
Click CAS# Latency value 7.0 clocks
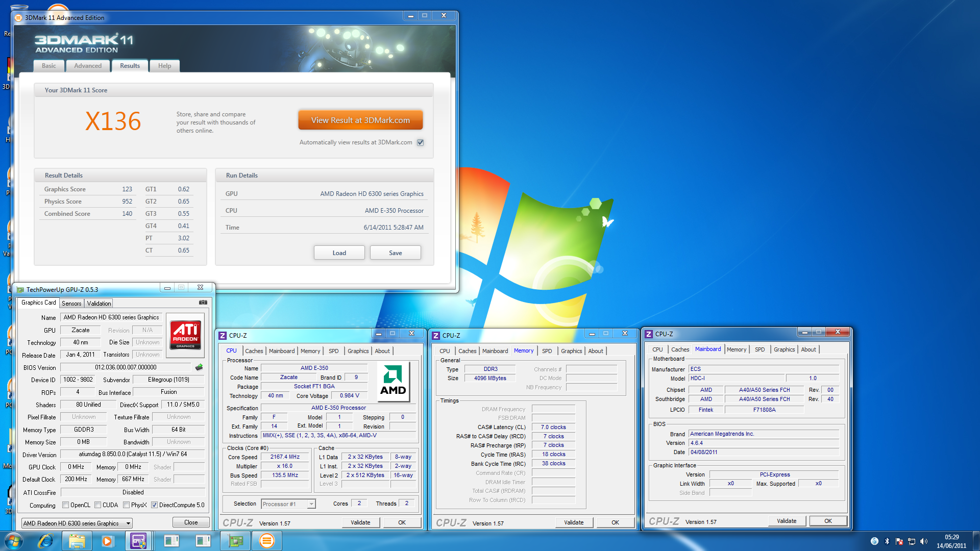pos(553,428)
